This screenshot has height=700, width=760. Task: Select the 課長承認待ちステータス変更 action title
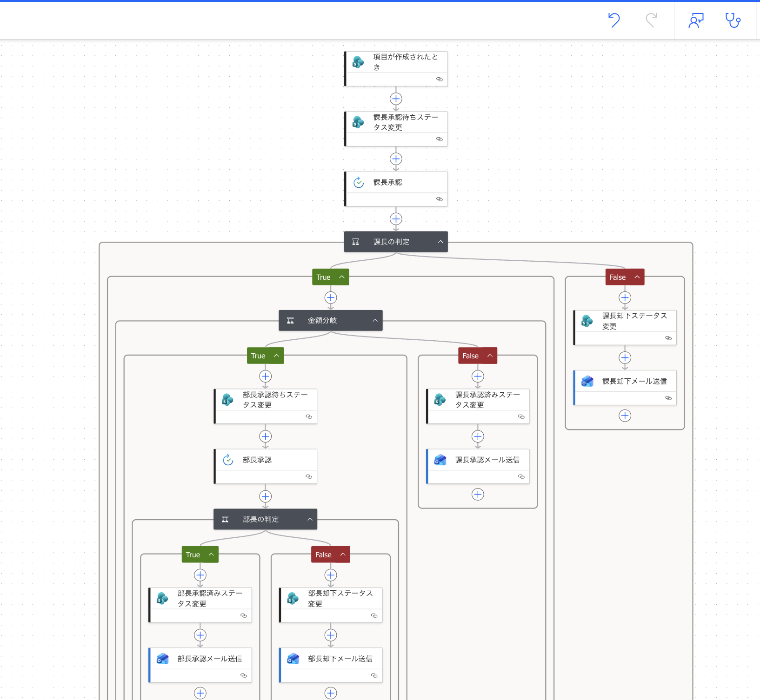406,122
